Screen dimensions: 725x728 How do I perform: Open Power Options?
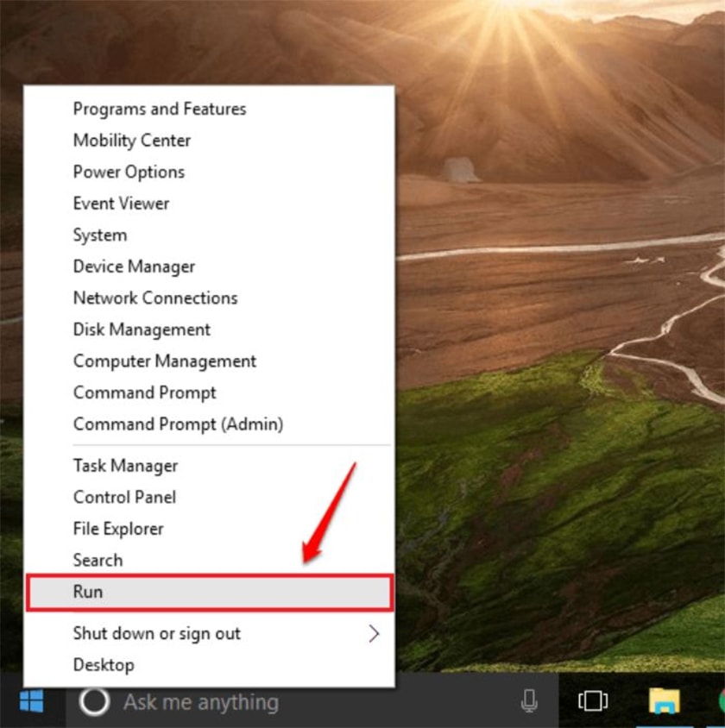pos(129,172)
